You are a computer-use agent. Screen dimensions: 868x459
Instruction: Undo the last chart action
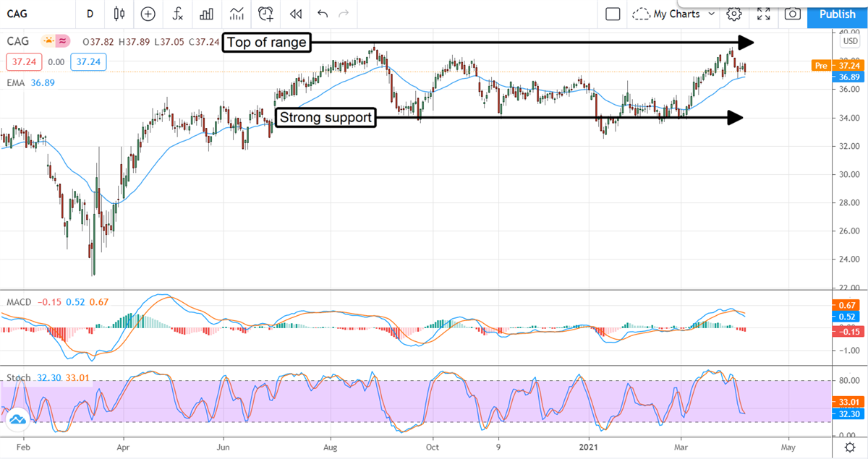point(322,14)
